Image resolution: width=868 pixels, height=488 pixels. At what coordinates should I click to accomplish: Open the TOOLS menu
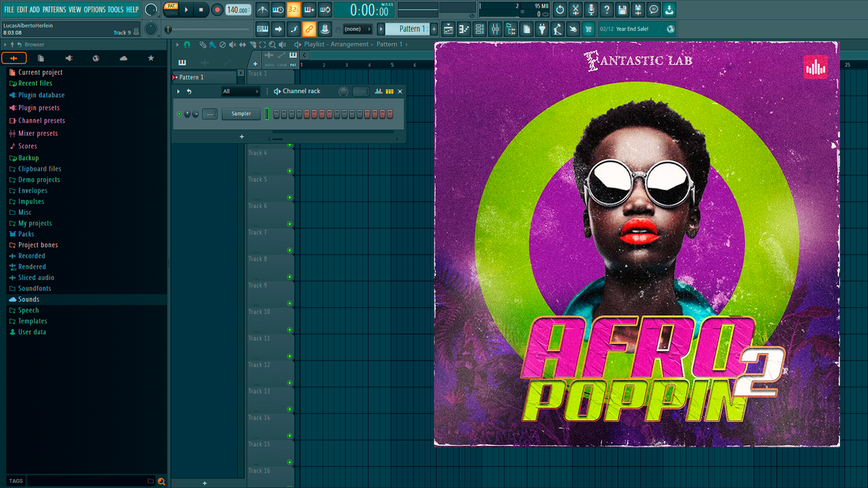(116, 10)
